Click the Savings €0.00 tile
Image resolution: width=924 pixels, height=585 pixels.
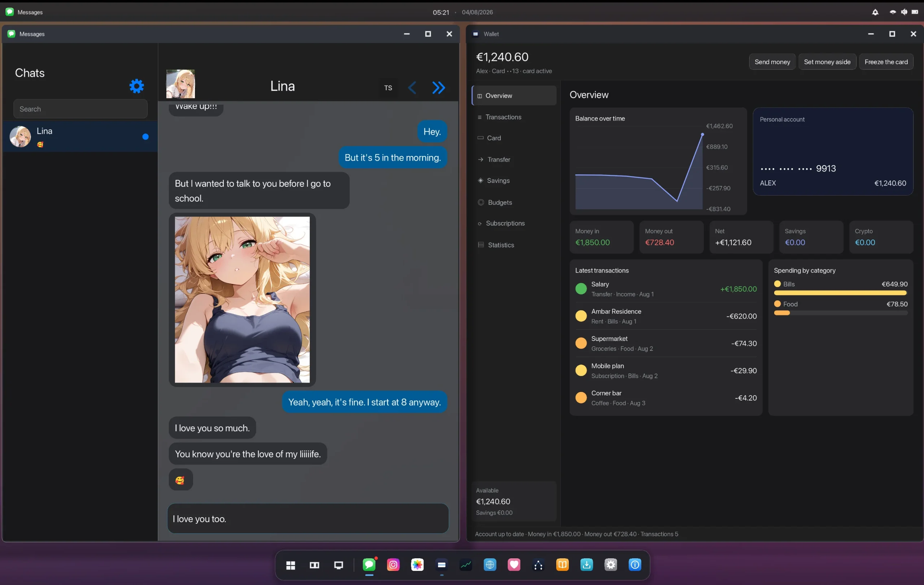pos(811,237)
